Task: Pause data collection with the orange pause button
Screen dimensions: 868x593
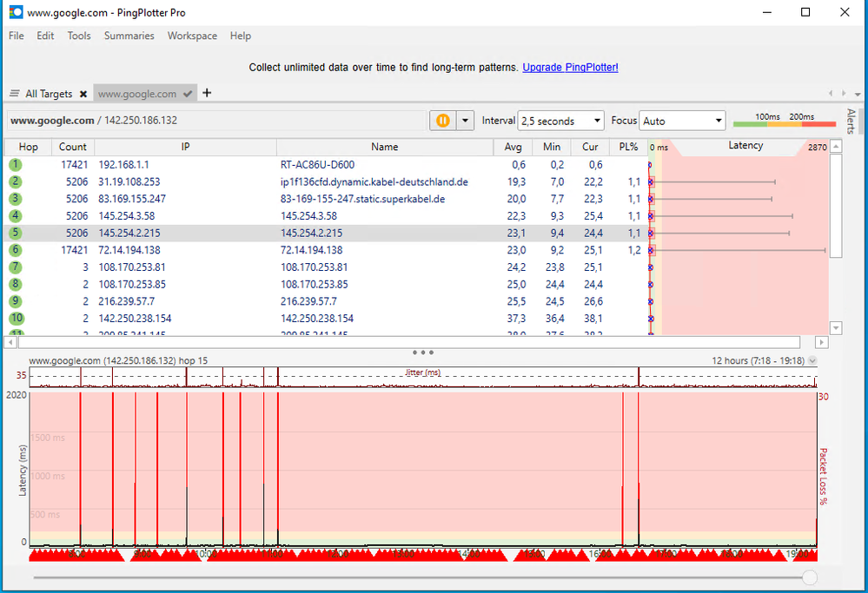Action: click(x=444, y=120)
